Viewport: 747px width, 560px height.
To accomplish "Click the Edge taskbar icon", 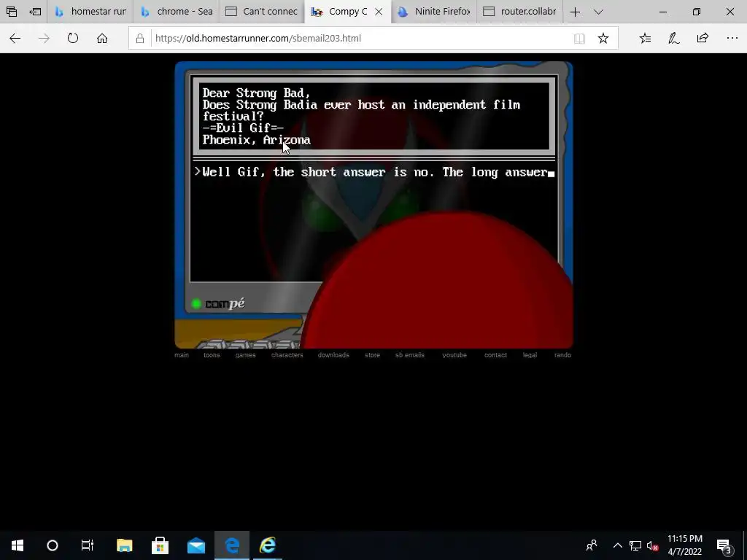I will pyautogui.click(x=232, y=545).
